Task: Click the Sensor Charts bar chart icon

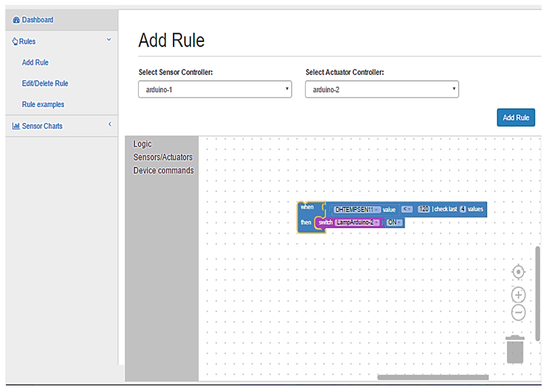Action: pos(16,126)
